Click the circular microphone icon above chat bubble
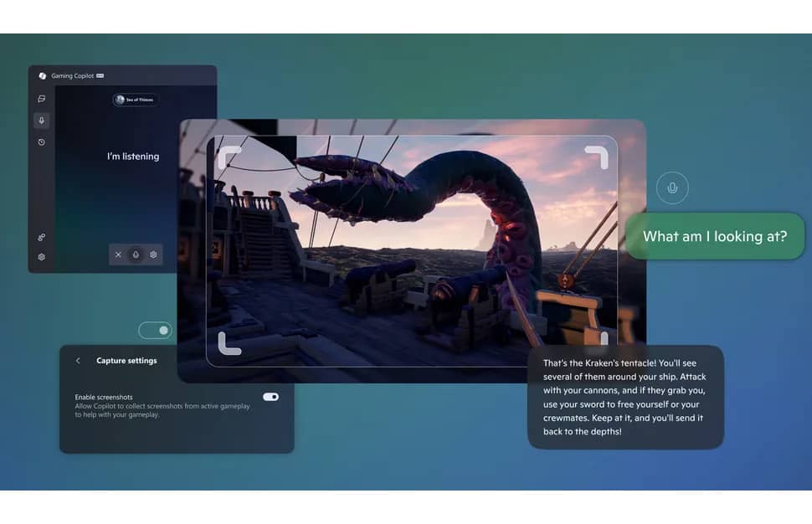The width and height of the screenshot is (812, 524). click(x=672, y=188)
